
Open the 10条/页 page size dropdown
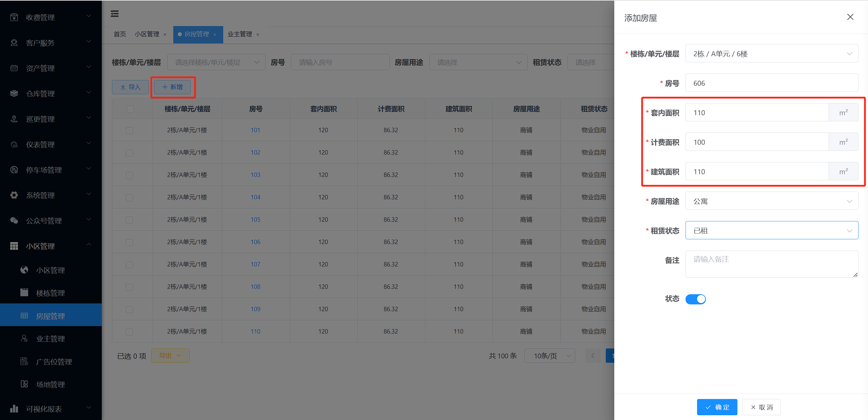pyautogui.click(x=550, y=356)
